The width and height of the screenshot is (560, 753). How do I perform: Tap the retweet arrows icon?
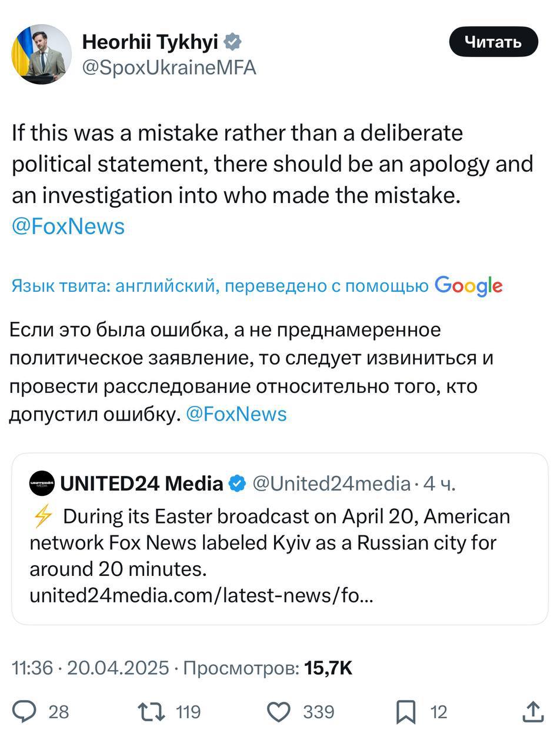[151, 712]
